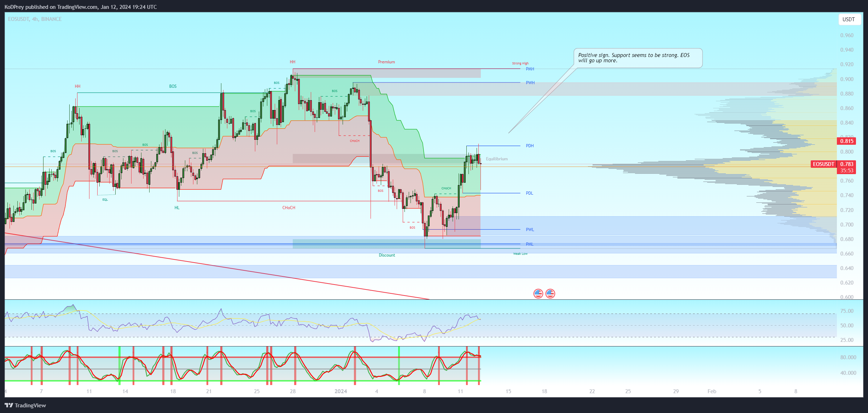The width and height of the screenshot is (868, 413).
Task: Click the 29 date on the time axis
Action: 676,391
